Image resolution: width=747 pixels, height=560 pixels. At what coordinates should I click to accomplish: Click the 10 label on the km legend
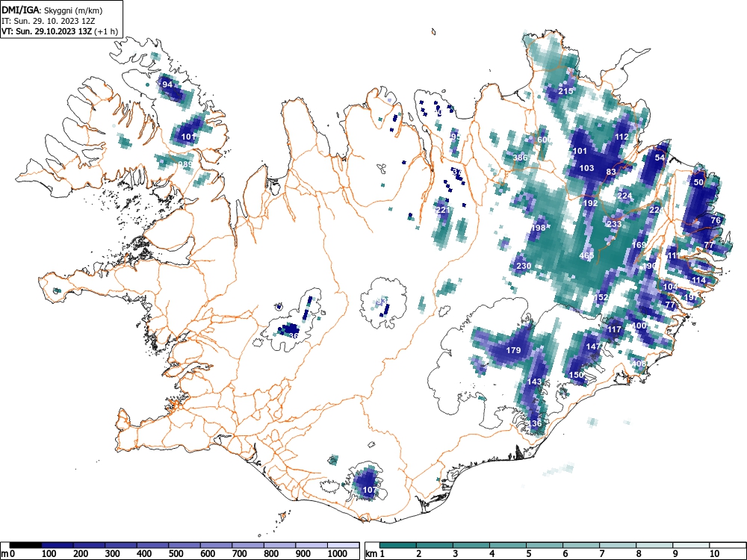coord(714,554)
